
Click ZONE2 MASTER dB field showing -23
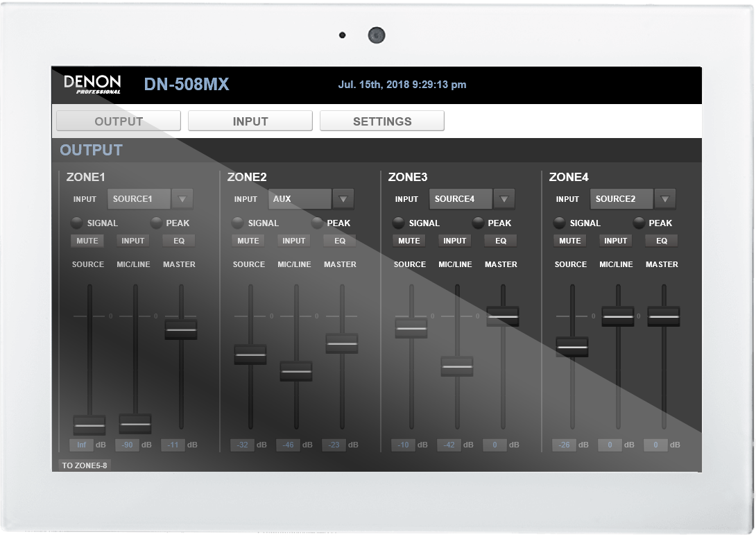pyautogui.click(x=334, y=445)
